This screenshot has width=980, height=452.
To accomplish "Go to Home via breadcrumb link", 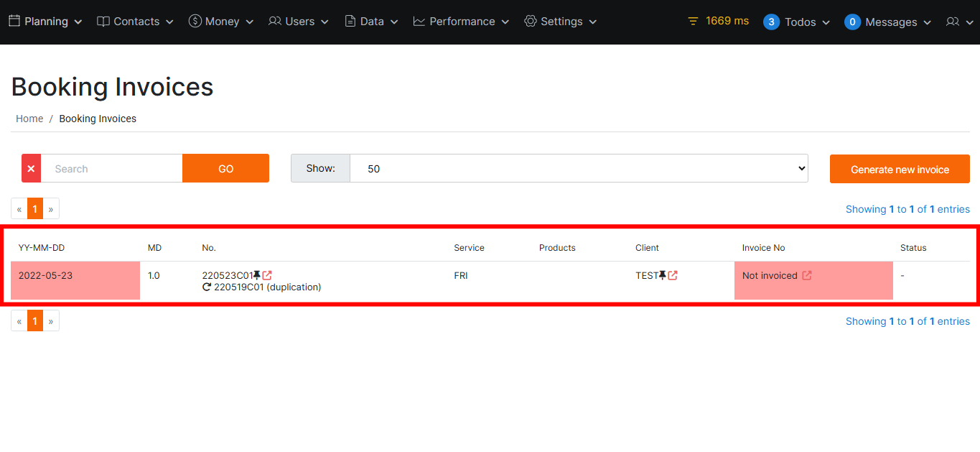I will coord(29,119).
